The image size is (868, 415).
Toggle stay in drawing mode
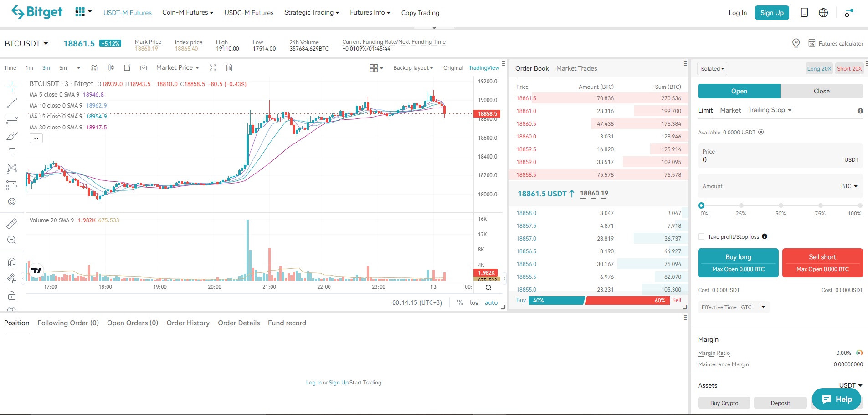pos(12,278)
